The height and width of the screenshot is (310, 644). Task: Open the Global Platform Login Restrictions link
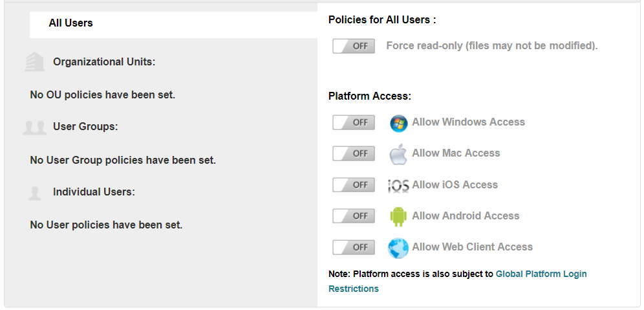[541, 274]
